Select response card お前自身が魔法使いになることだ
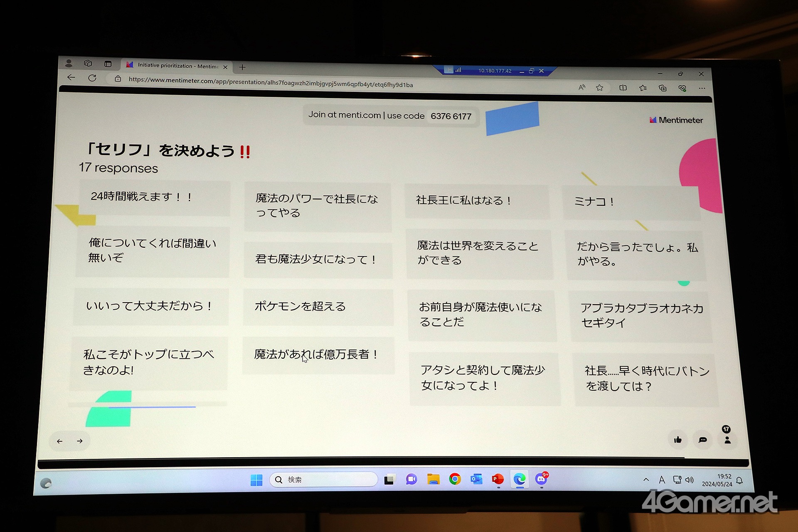 coord(482,315)
